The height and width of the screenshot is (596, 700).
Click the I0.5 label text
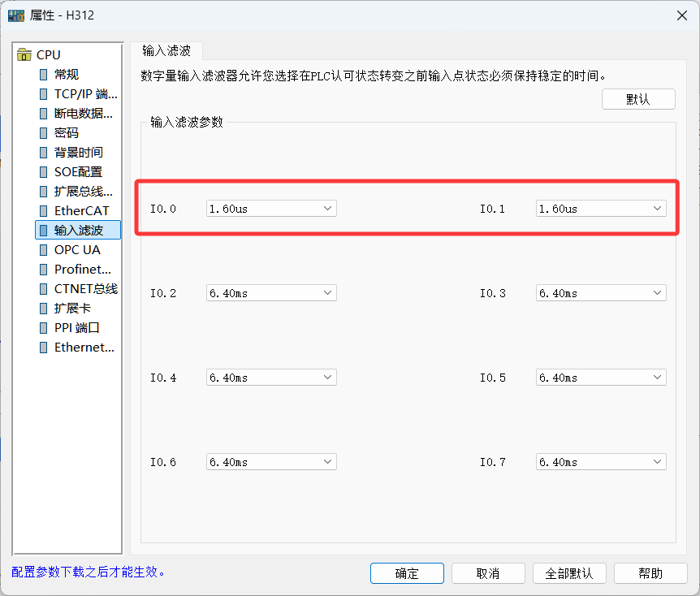(492, 378)
